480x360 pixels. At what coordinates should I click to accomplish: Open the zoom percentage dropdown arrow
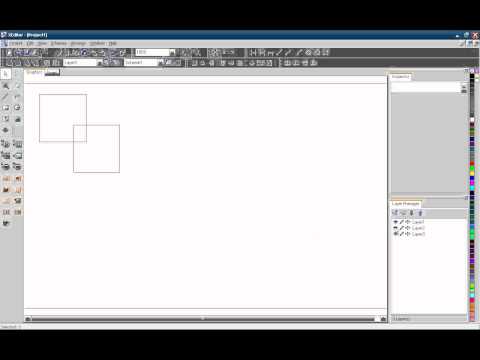pos(172,52)
